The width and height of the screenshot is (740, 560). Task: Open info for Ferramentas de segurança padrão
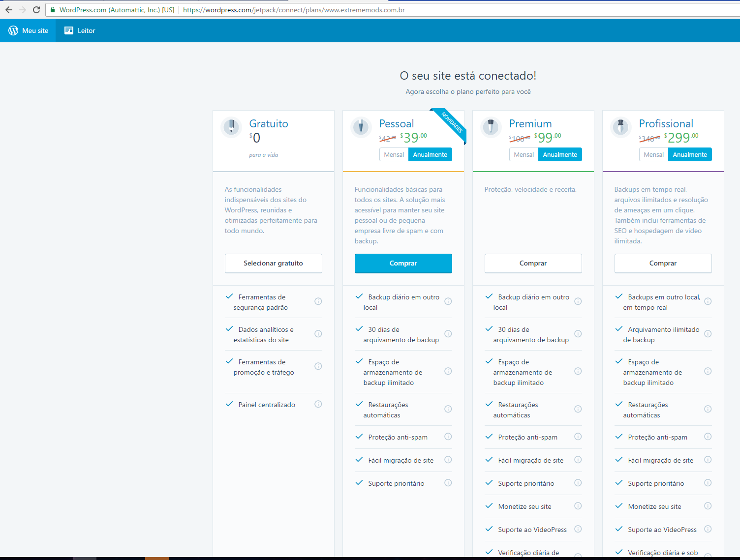click(x=318, y=301)
